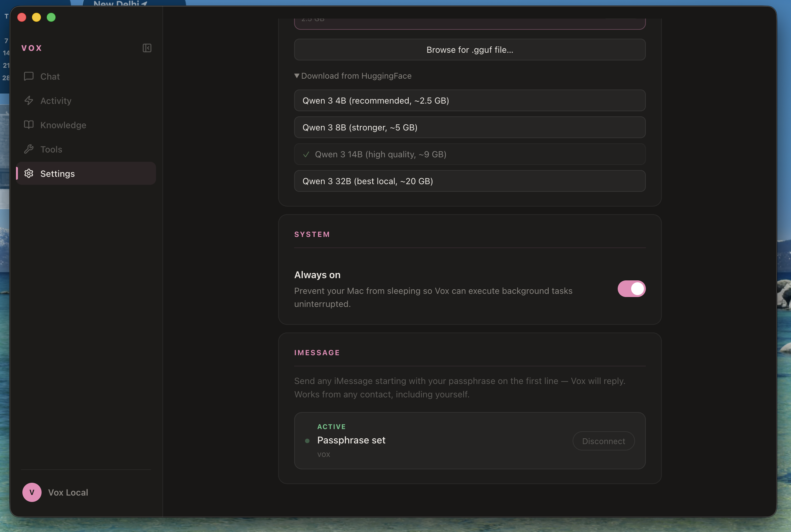Choose Qwen 3 32B best local
The width and height of the screenshot is (791, 532).
[x=469, y=181]
